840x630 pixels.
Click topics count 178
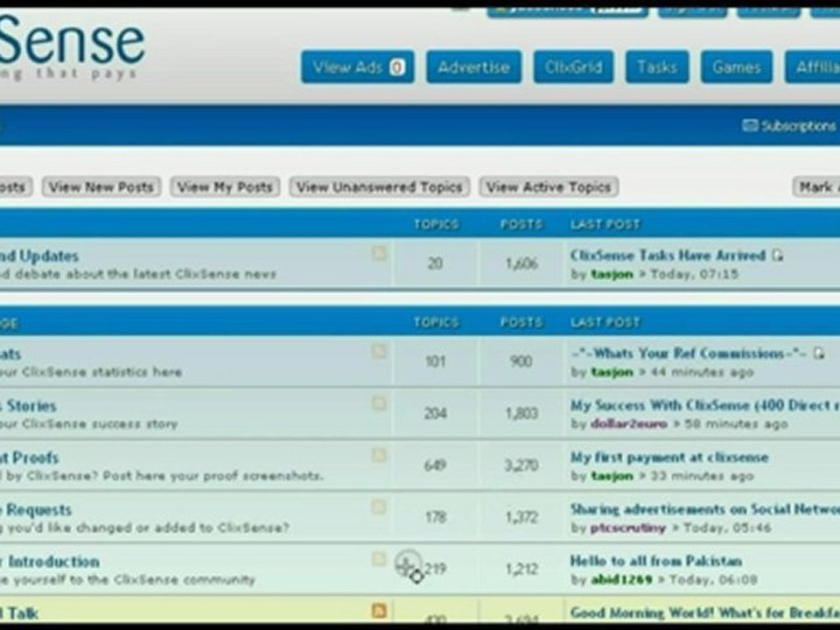coord(435,516)
